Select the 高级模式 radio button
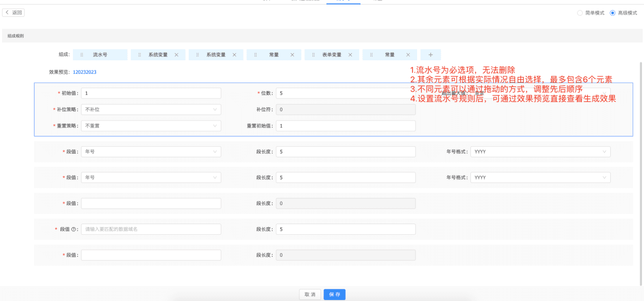 click(x=612, y=13)
